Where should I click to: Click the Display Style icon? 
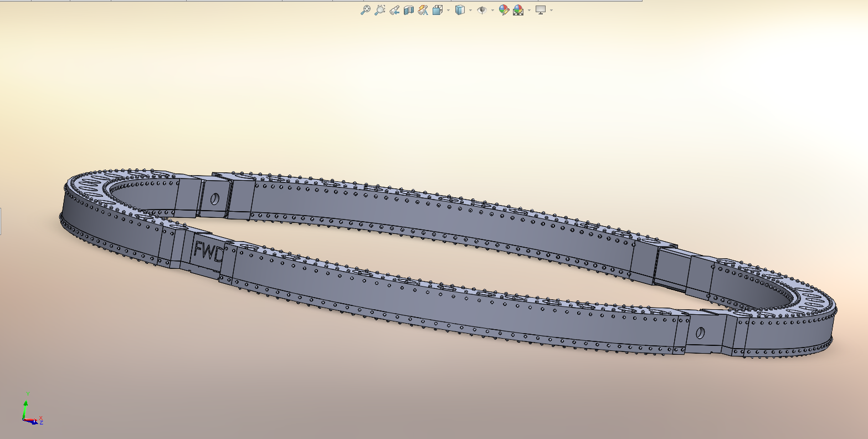coord(460,10)
